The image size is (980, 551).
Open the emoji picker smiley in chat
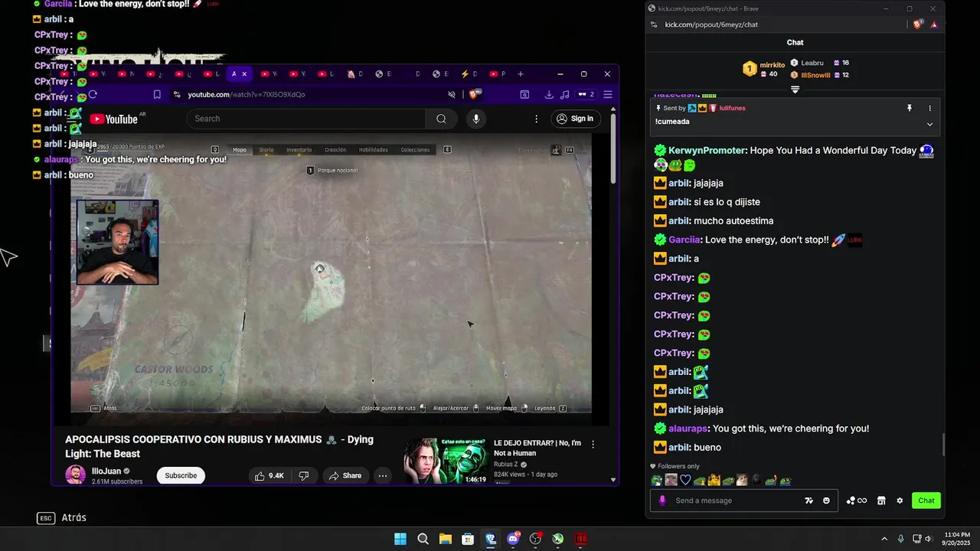826,500
